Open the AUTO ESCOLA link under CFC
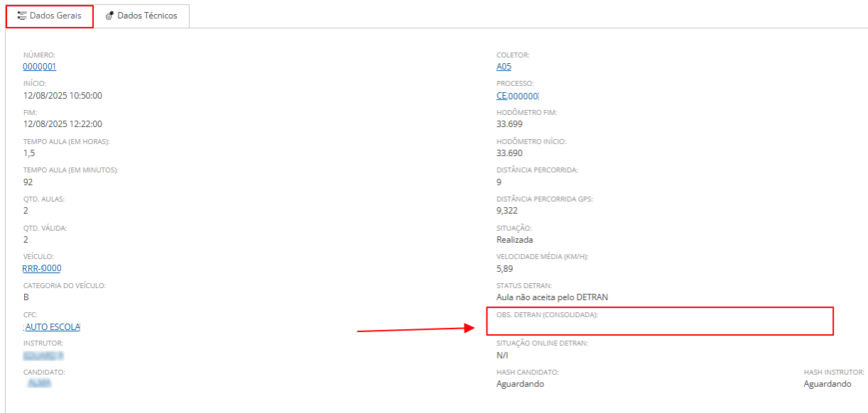 tap(52, 326)
